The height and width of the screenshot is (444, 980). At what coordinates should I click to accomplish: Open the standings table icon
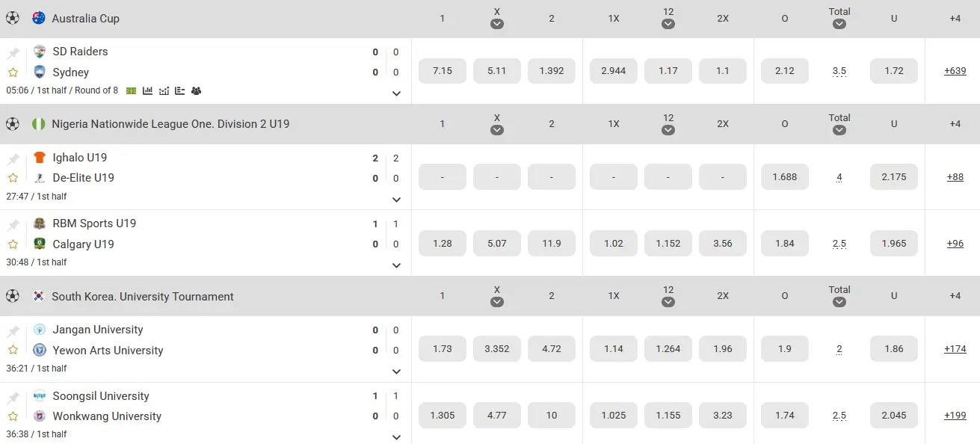(180, 91)
